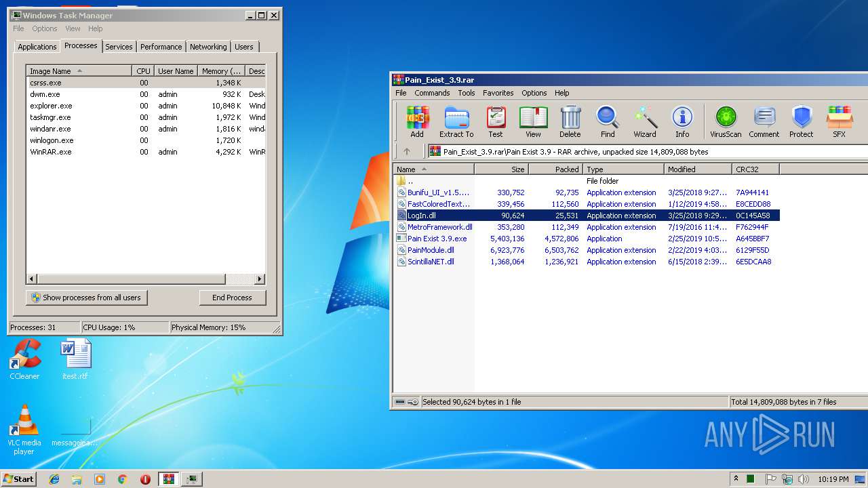Sort archive by CRC32 column

point(755,169)
